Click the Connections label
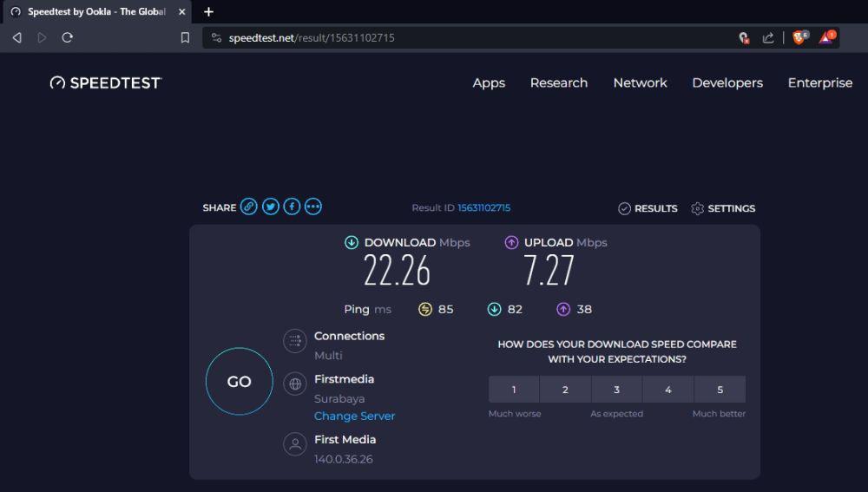The height and width of the screenshot is (492, 868). tap(349, 336)
